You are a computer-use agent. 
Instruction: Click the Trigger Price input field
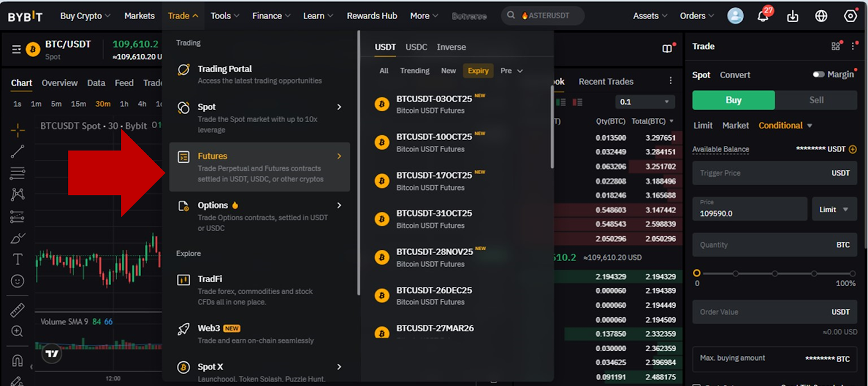[775, 173]
